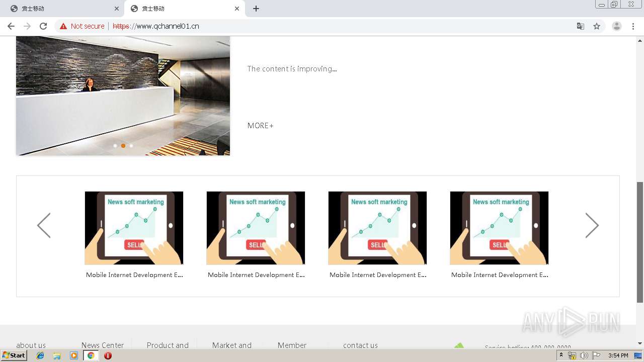Show the next carousel items with right chevron
The height and width of the screenshot is (362, 644).
[592, 225]
